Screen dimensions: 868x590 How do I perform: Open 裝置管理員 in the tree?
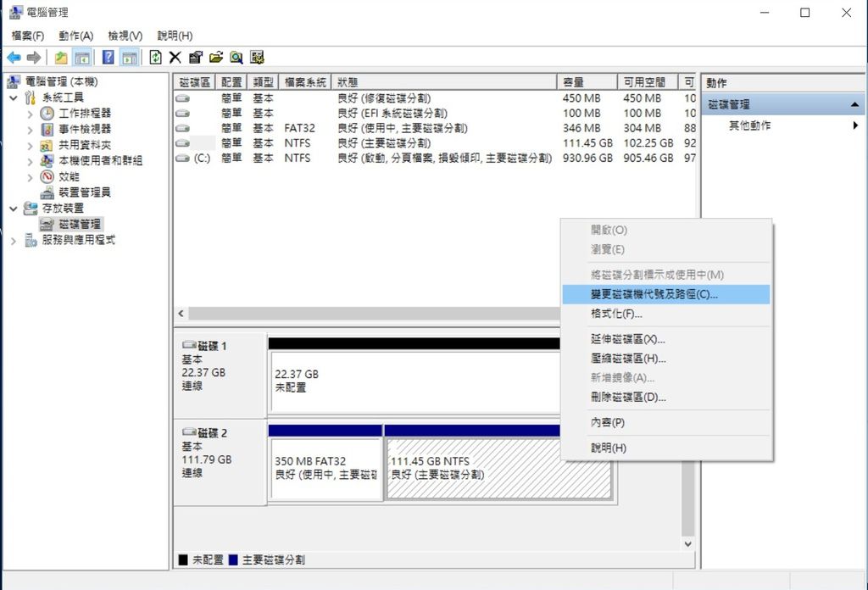tap(85, 192)
